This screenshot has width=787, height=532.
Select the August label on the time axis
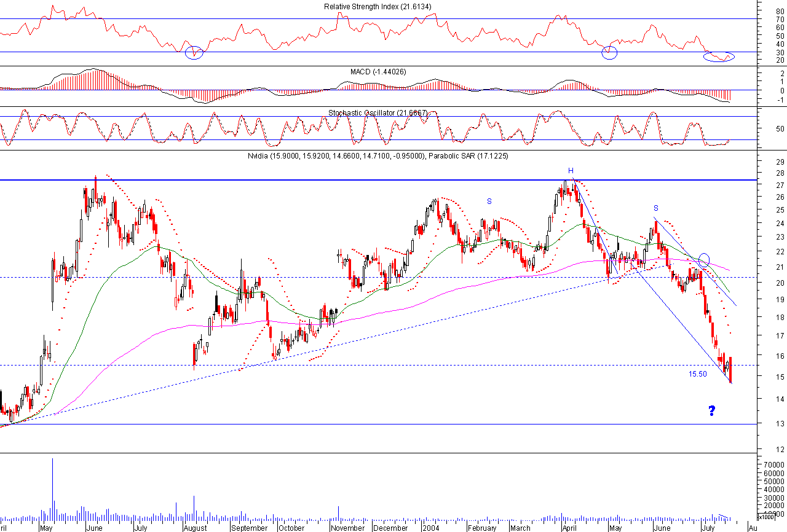click(x=194, y=528)
